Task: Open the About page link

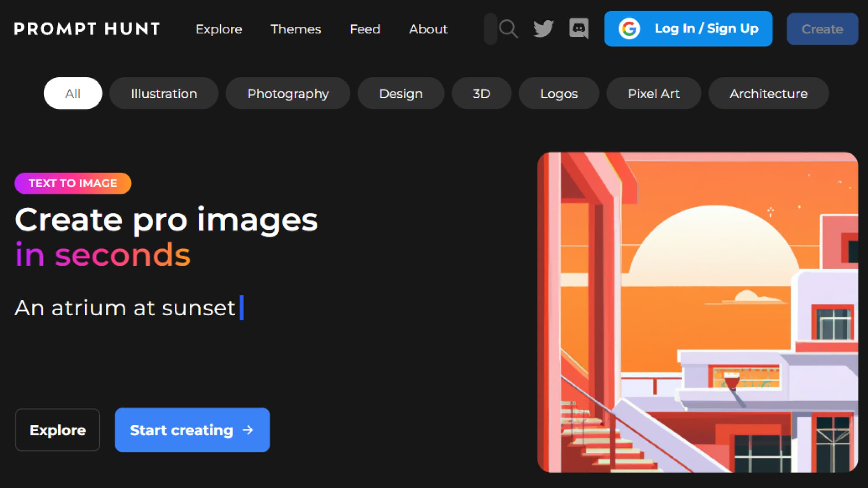Action: [x=428, y=29]
